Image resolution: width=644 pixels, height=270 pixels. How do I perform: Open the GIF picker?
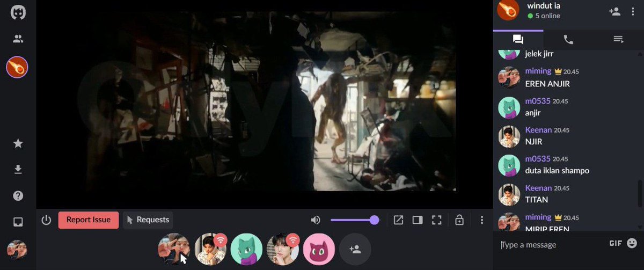tap(616, 243)
